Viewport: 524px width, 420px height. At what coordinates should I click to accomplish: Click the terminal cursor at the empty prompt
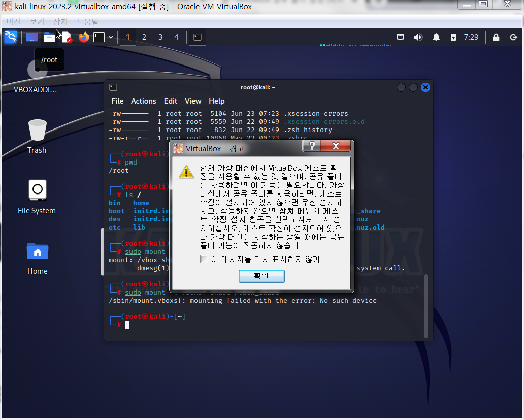pos(127,325)
